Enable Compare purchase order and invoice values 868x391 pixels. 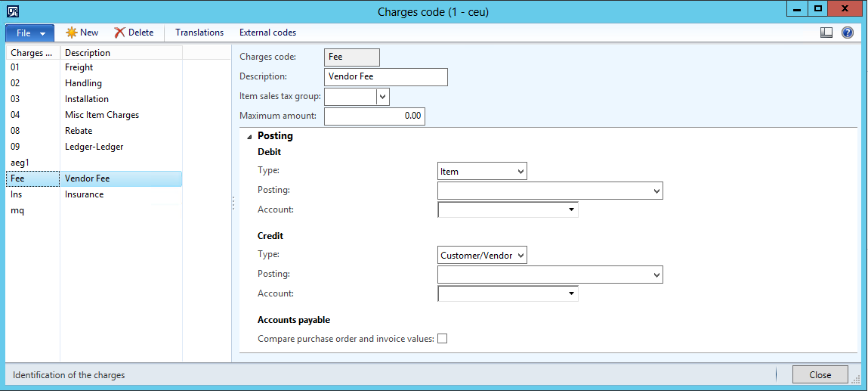[443, 339]
